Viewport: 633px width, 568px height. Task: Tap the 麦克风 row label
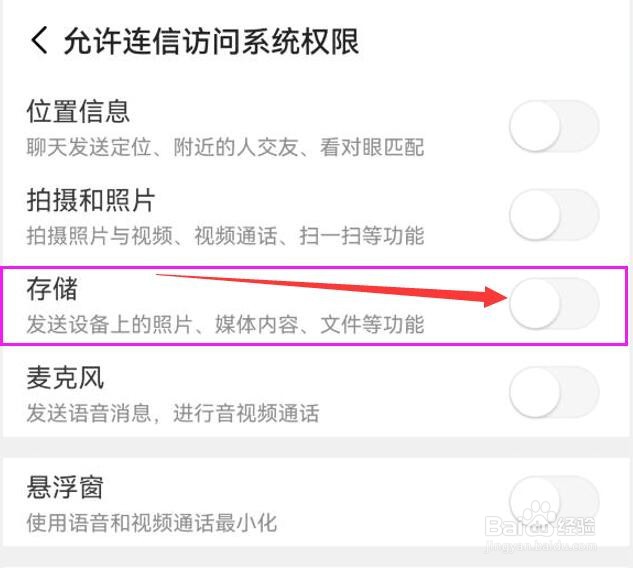click(65, 377)
